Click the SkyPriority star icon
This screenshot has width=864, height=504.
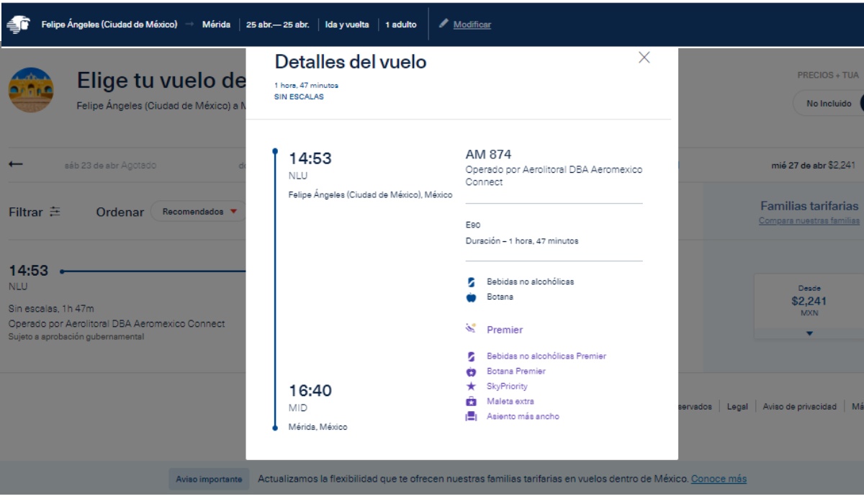coord(472,387)
